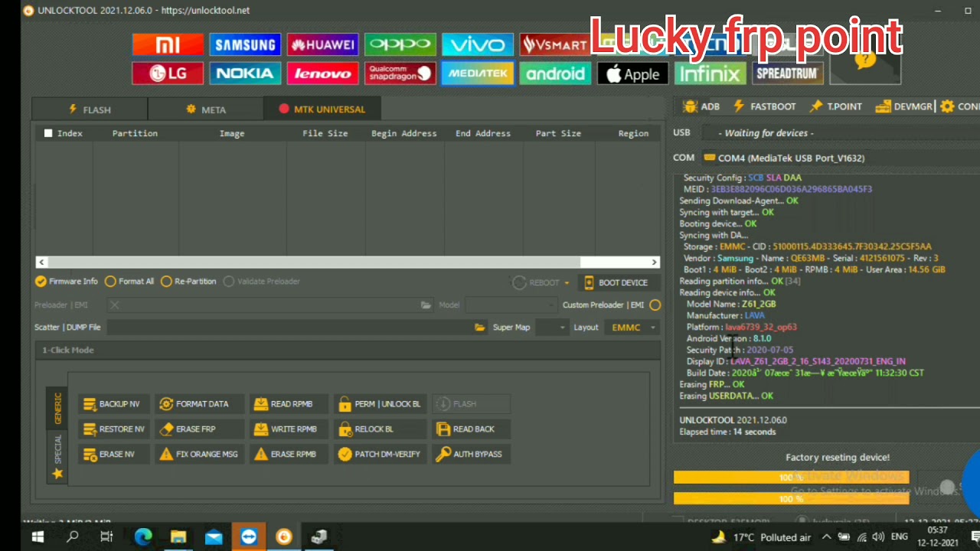Viewport: 980px width, 551px height.
Task: Select the Android platform icon
Action: pos(554,73)
